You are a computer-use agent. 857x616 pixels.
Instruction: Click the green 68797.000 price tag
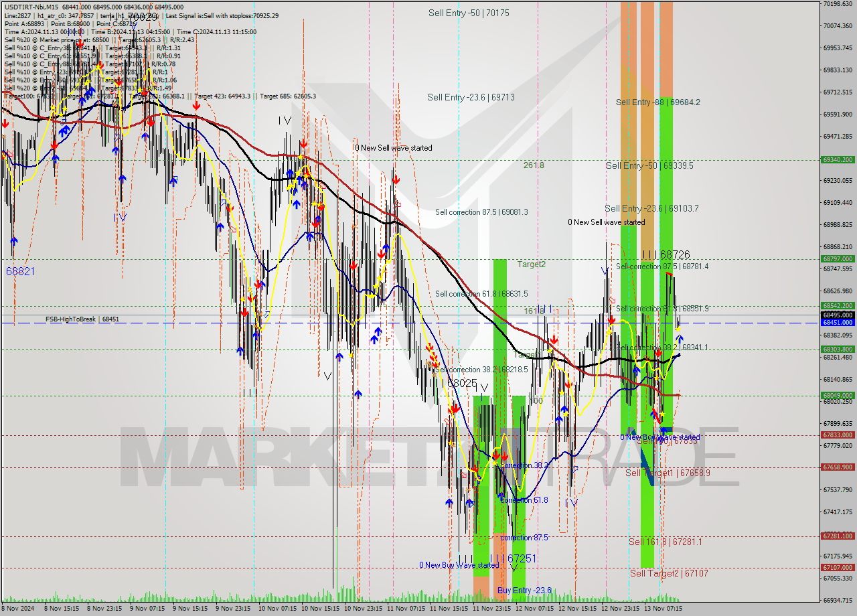tap(838, 258)
